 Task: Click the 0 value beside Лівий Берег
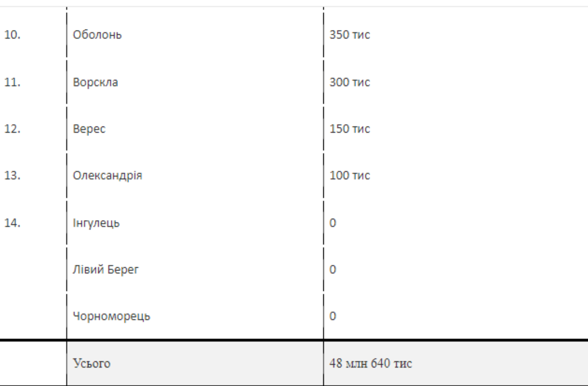click(x=333, y=269)
